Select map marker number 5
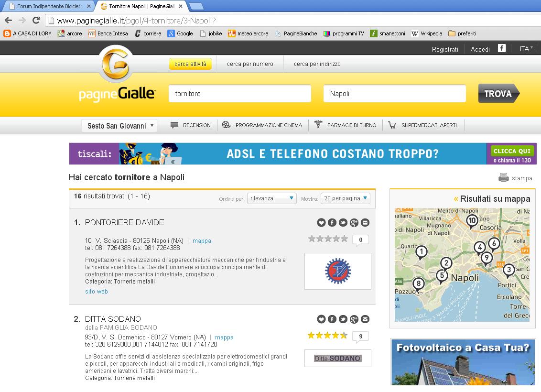Screen dimensions: 541x392 pyautogui.click(x=442, y=276)
